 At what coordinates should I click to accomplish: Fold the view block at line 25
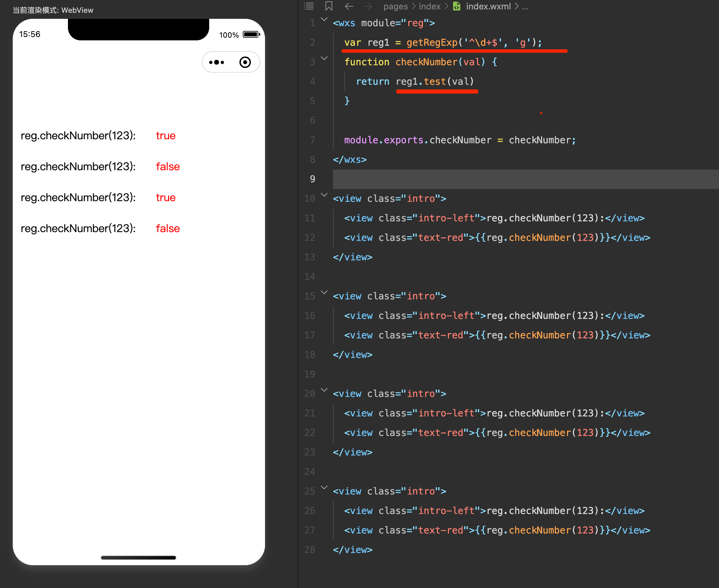tap(324, 487)
